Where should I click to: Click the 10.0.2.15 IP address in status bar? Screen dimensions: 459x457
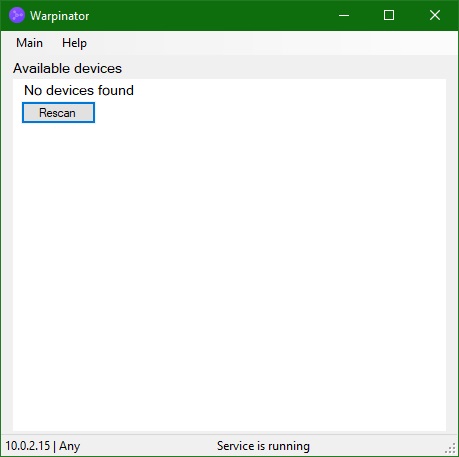[x=28, y=446]
